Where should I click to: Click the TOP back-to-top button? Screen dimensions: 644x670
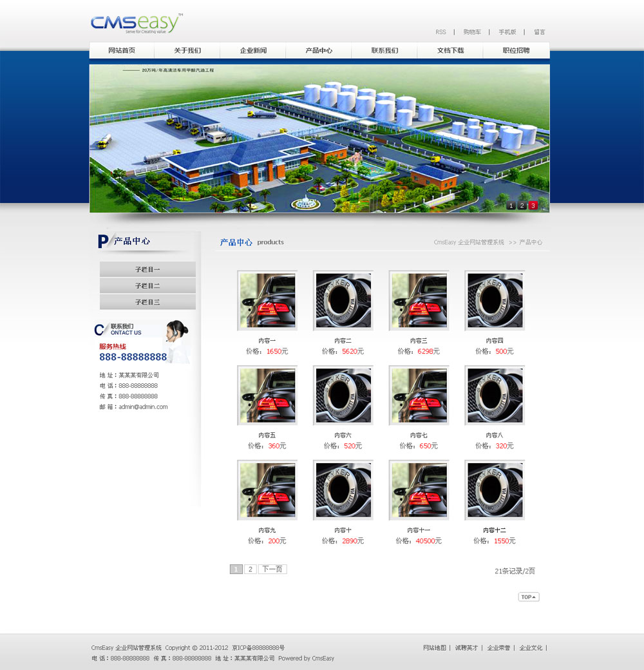click(x=528, y=597)
